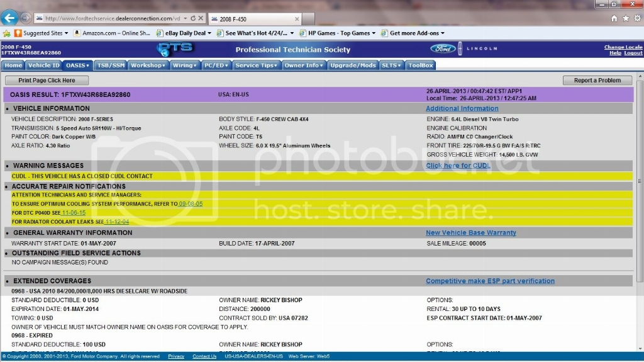Click the Print Page Click Here button
Image resolution: width=644 pixels, height=362 pixels.
[x=47, y=80]
